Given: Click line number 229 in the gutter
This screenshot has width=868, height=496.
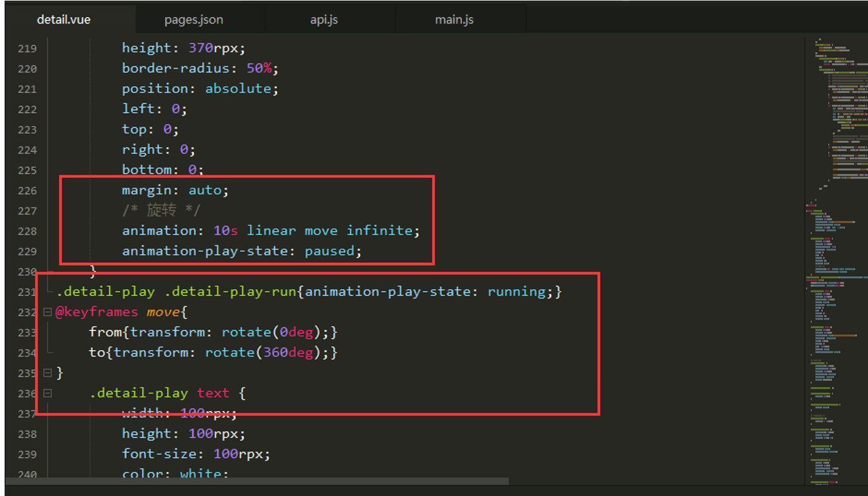Looking at the screenshot, I should [x=26, y=252].
